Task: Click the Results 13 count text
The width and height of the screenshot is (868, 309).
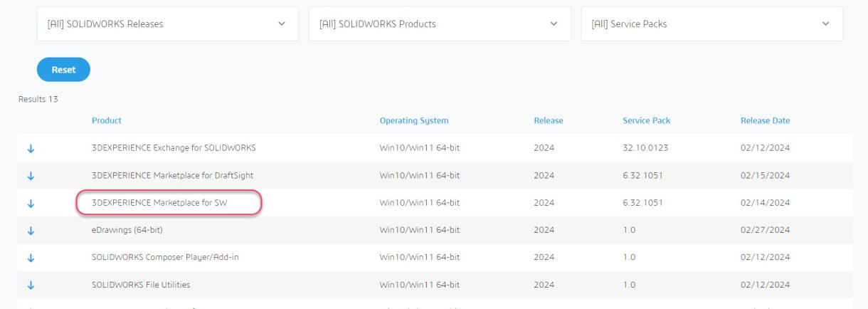Action: coord(38,100)
